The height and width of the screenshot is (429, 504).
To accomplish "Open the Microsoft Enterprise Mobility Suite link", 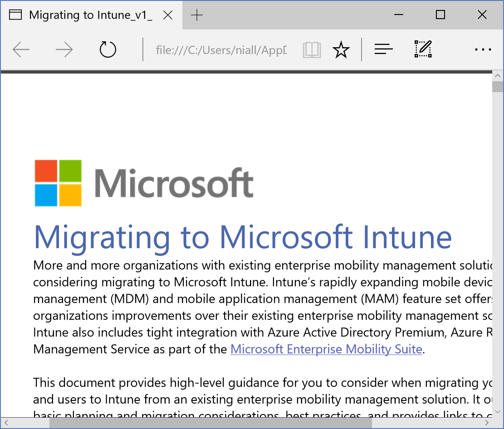I will (x=326, y=349).
